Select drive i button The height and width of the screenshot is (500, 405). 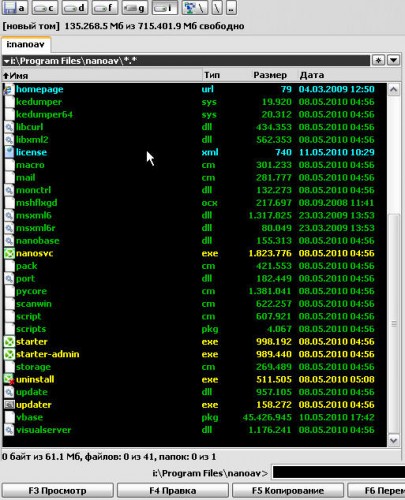(165, 8)
